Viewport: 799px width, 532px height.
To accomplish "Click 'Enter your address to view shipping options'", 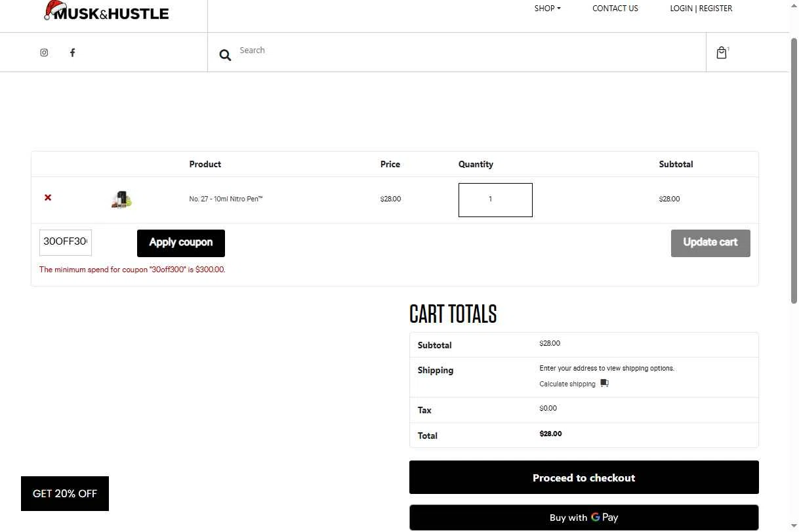I will click(607, 369).
